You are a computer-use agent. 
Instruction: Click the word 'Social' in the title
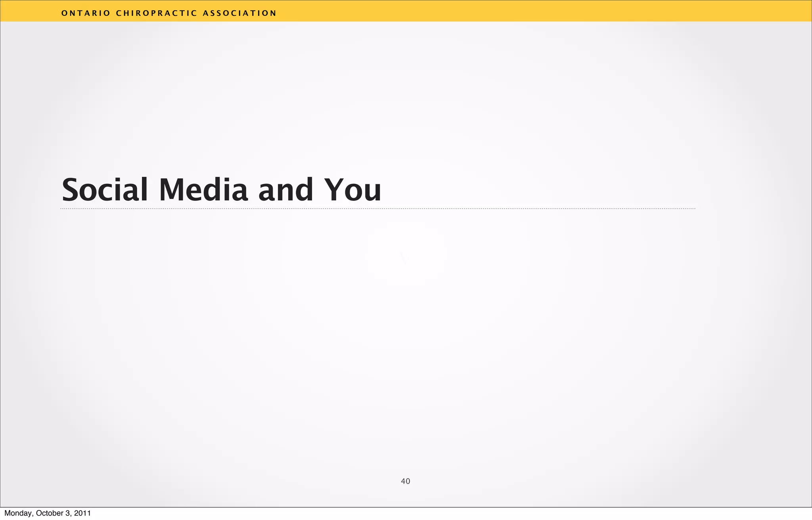coord(105,190)
